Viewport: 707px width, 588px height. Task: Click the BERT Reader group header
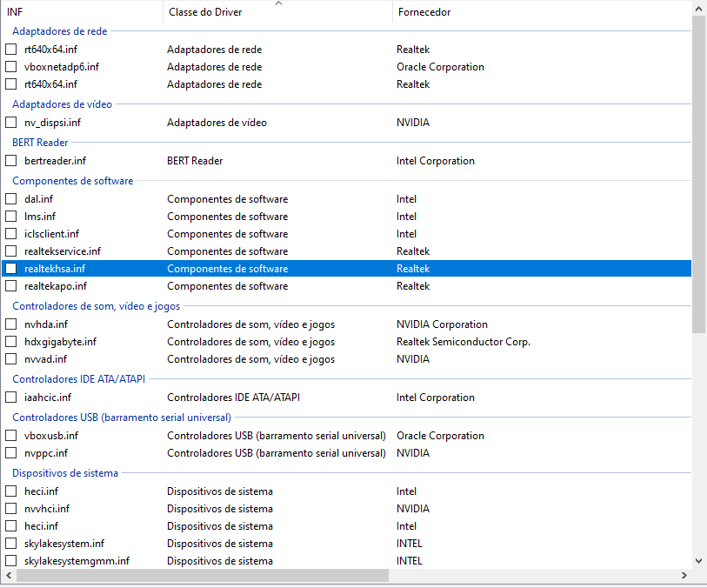(40, 143)
